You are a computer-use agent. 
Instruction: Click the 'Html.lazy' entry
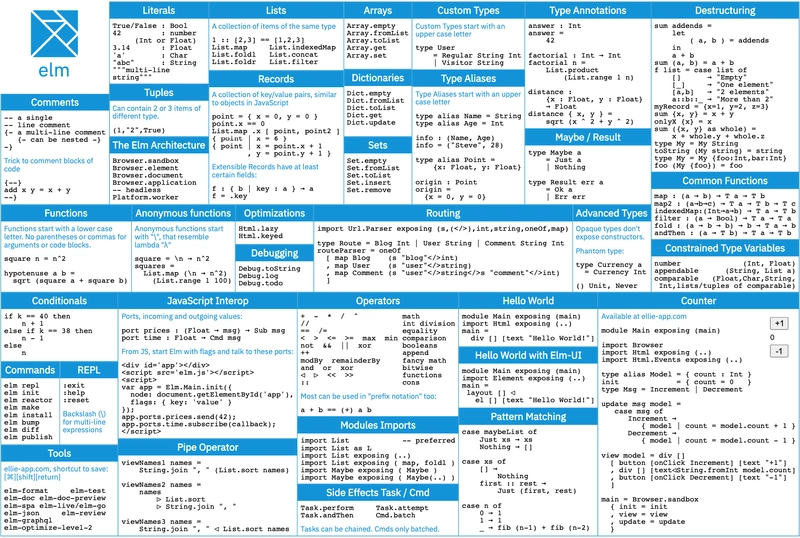(x=258, y=229)
